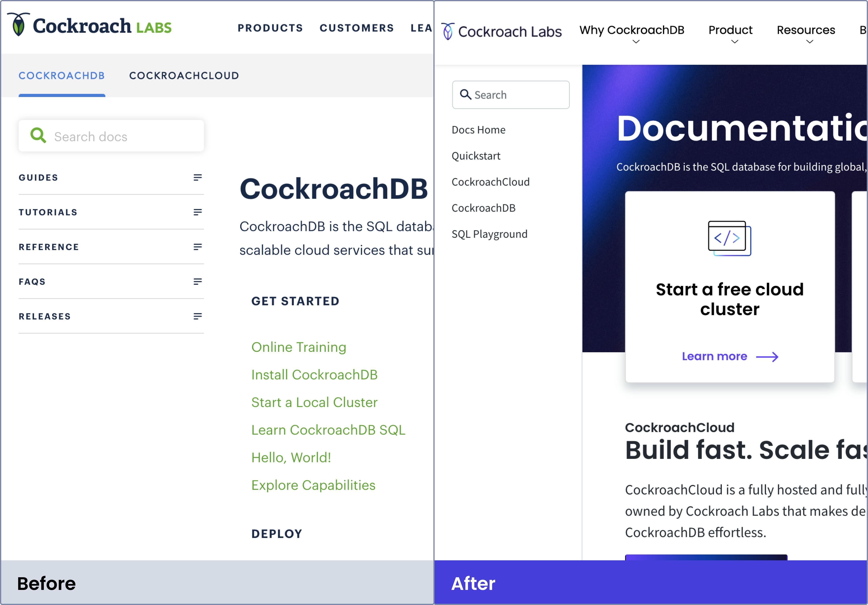
Task: Open the FAQs section expander
Action: (x=197, y=282)
